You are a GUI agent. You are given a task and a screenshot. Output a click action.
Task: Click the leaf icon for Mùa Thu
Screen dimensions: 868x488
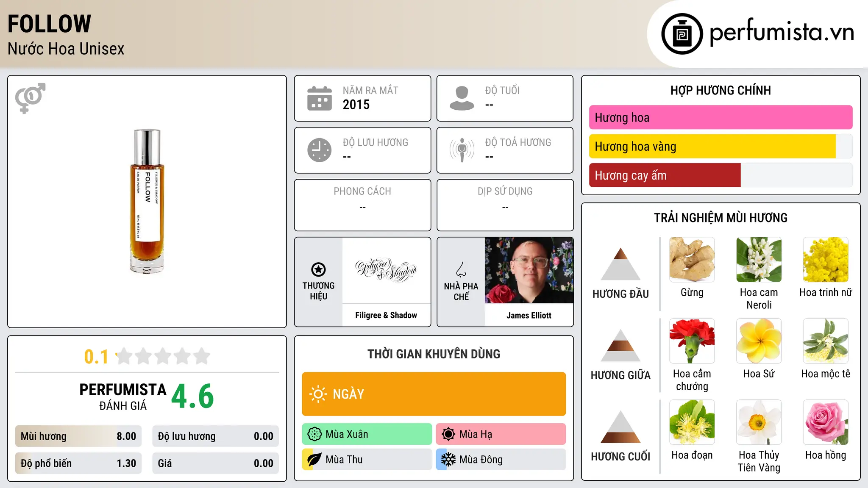(x=314, y=460)
